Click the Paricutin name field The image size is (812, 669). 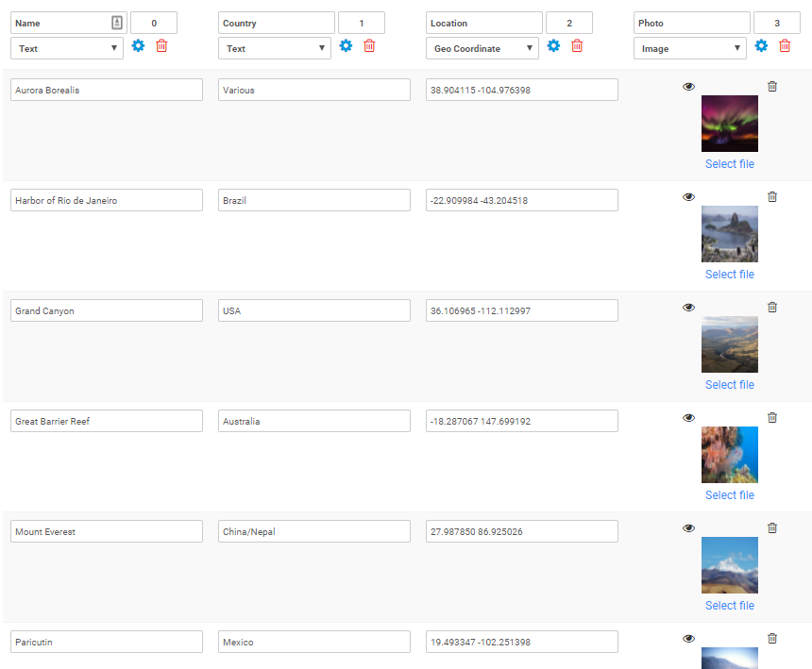106,642
